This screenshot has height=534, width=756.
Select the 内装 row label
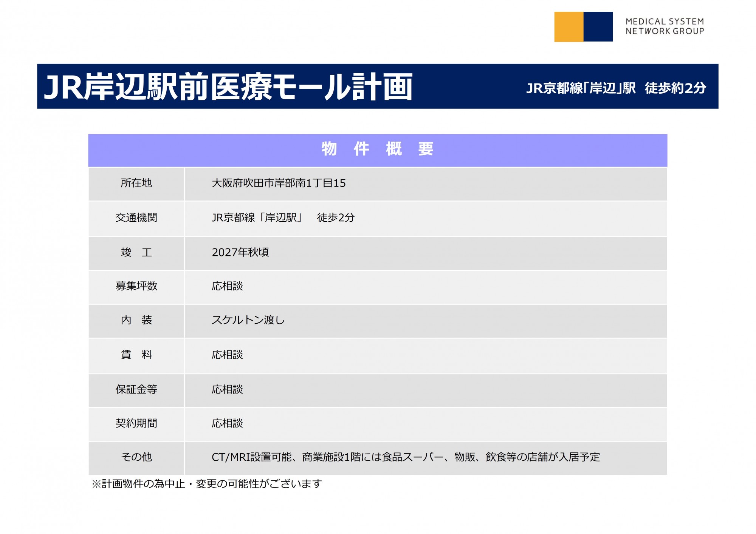click(136, 320)
